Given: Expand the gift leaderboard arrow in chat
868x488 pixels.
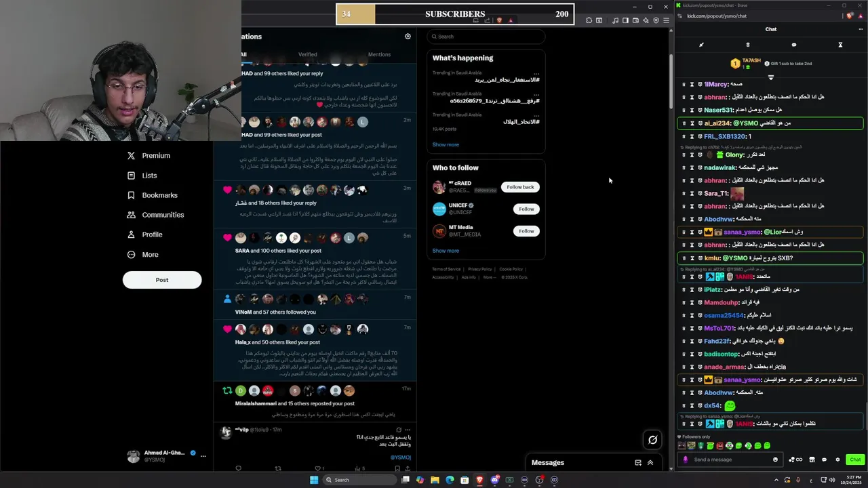Looking at the screenshot, I should (x=771, y=77).
